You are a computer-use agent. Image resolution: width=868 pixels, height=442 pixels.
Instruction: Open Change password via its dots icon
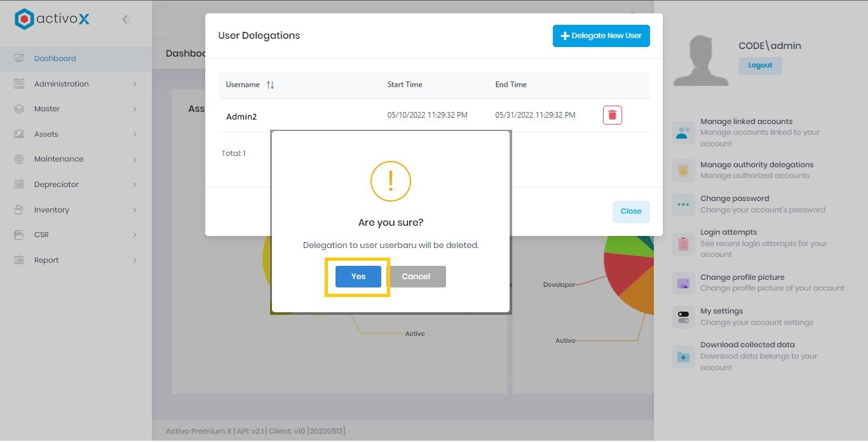click(683, 204)
